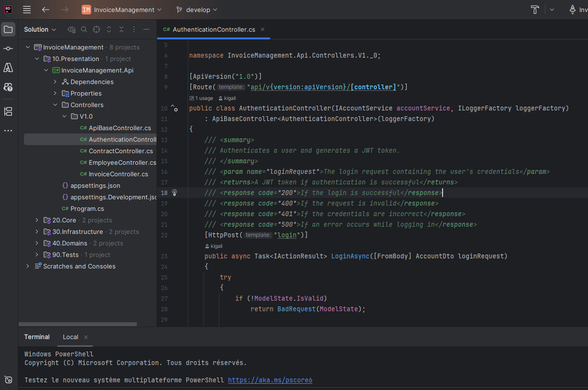Image resolution: width=588 pixels, height=390 pixels.
Task: Open Solution panel options (vertical dots)
Action: tap(134, 29)
